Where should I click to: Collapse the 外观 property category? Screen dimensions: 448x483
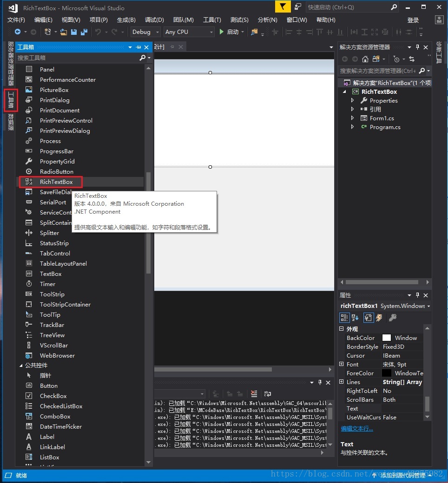coord(341,329)
